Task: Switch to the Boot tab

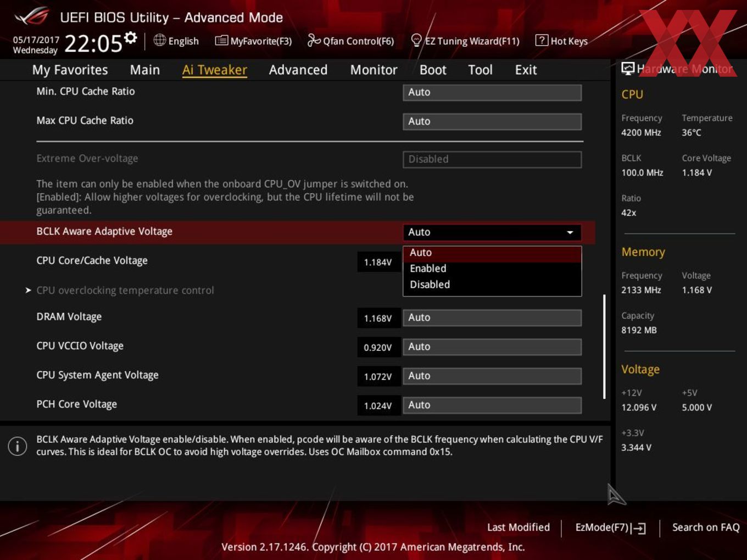Action: coord(433,70)
